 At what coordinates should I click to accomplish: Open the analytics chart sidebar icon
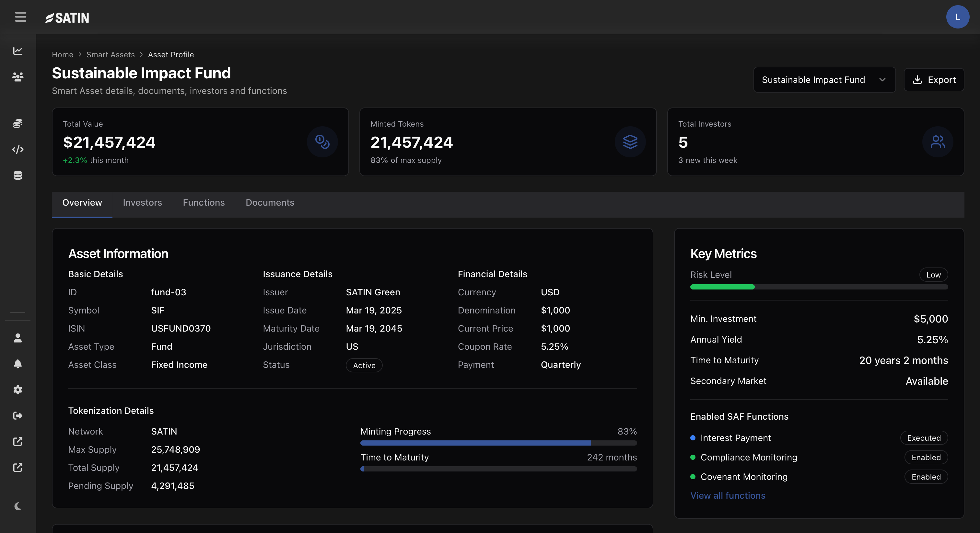18,51
